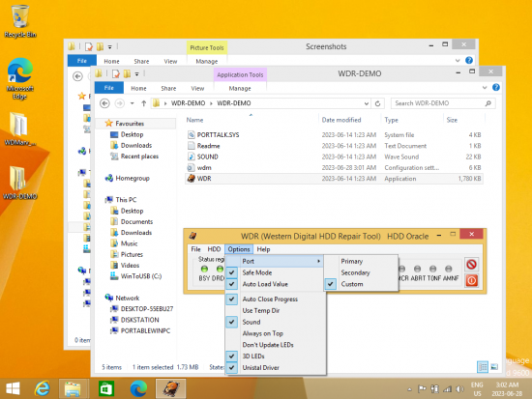Show hidden tray icons arrow
532x399 pixels.
tap(409, 389)
